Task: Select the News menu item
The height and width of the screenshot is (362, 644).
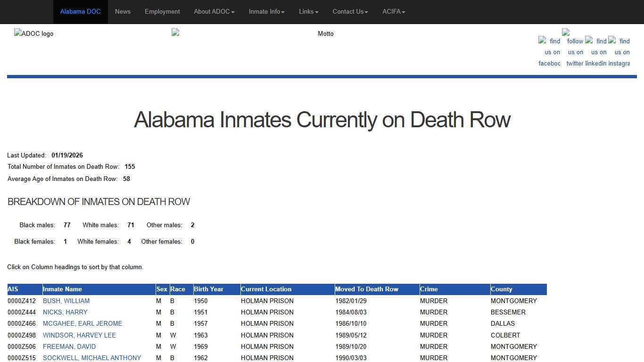Action: (123, 12)
